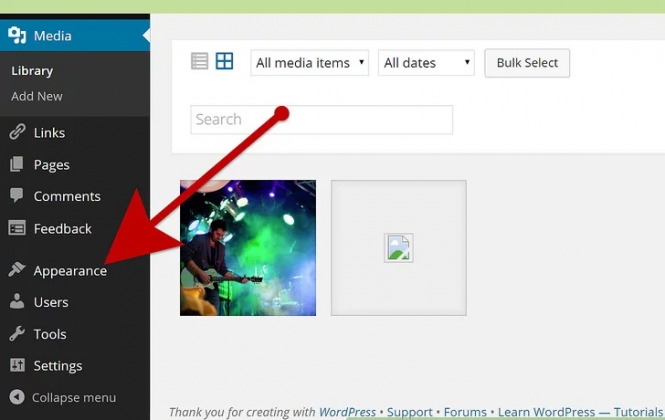Click into the media Search field
The height and width of the screenshot is (420, 665).
321,120
